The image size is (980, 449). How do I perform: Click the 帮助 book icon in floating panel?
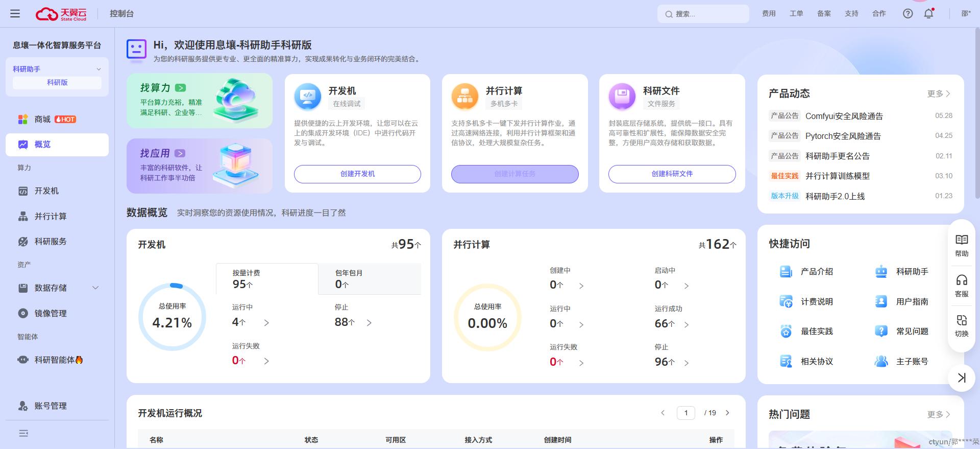click(x=961, y=245)
